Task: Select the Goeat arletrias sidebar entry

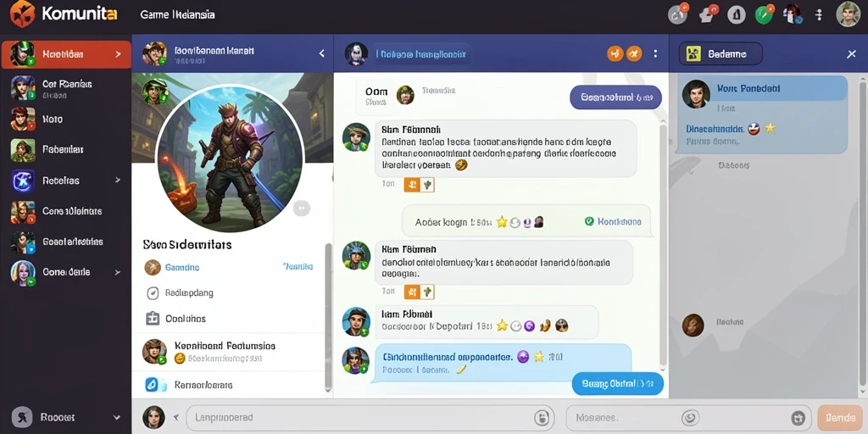Action: (65, 242)
